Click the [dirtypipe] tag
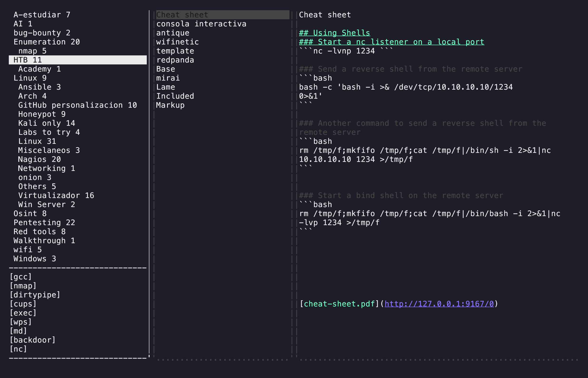 tap(35, 295)
